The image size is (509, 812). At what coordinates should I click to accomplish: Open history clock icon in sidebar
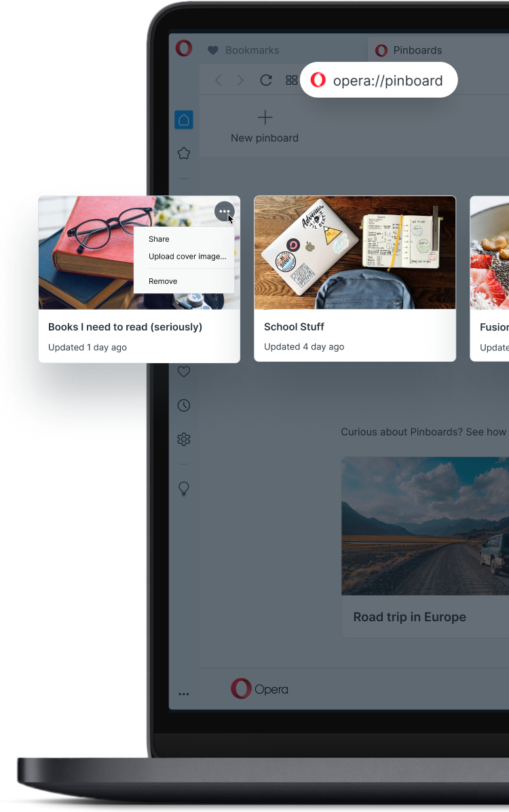[x=184, y=405]
